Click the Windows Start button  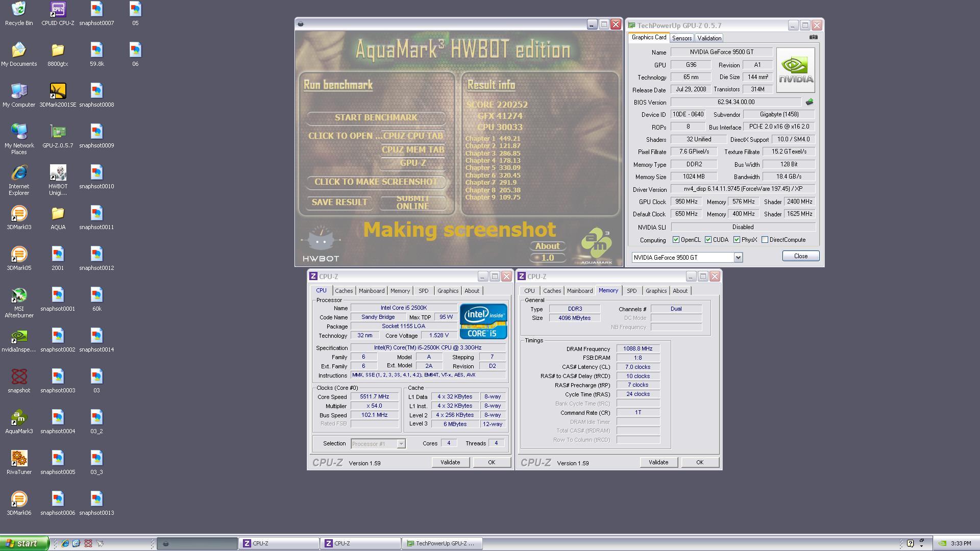click(24, 543)
